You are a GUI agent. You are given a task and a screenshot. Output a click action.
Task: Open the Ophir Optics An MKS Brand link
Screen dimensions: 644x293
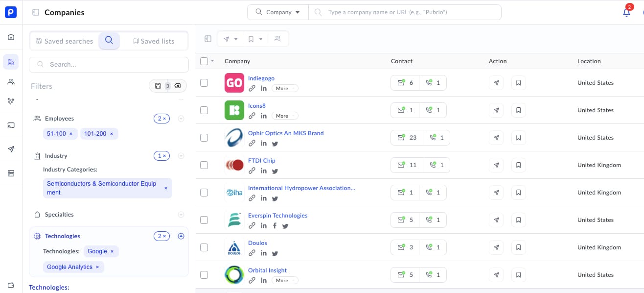(286, 133)
